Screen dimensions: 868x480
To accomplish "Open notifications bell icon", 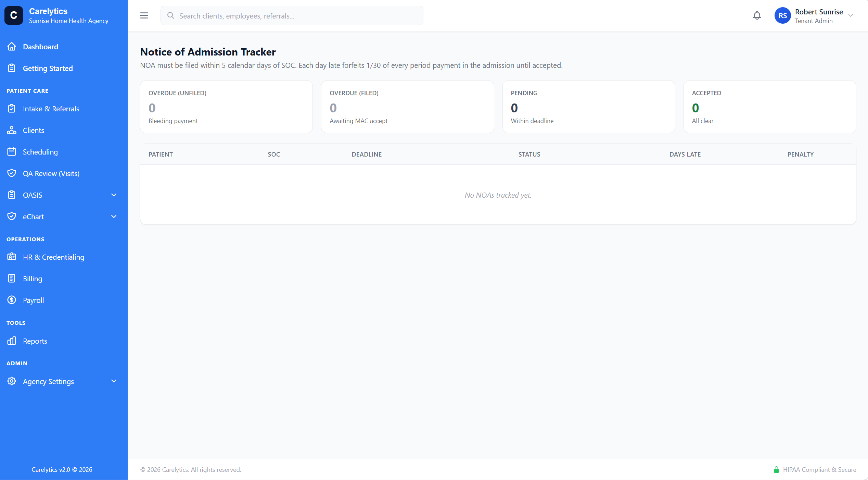I will coord(757,15).
